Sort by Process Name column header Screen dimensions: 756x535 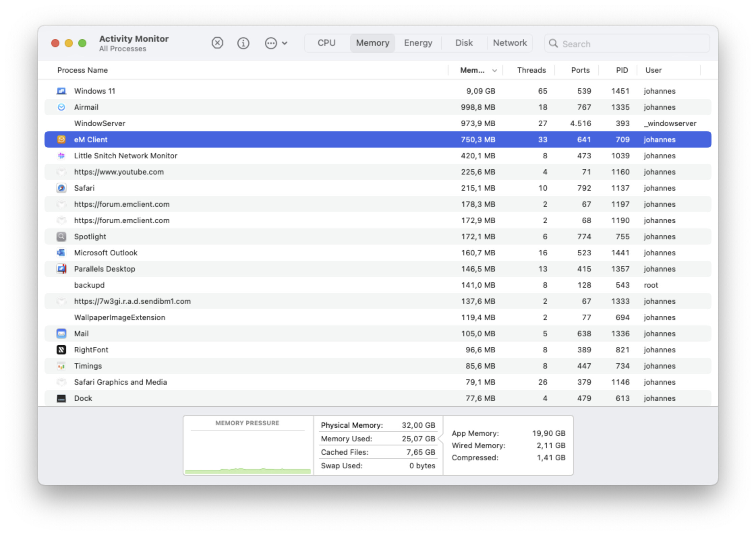pyautogui.click(x=83, y=70)
